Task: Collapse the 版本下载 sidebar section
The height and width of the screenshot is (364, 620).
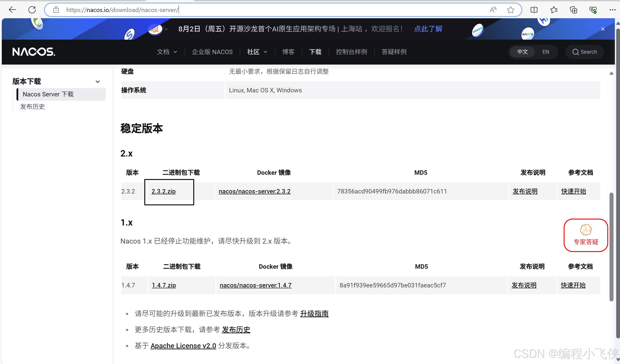Action: [x=98, y=81]
